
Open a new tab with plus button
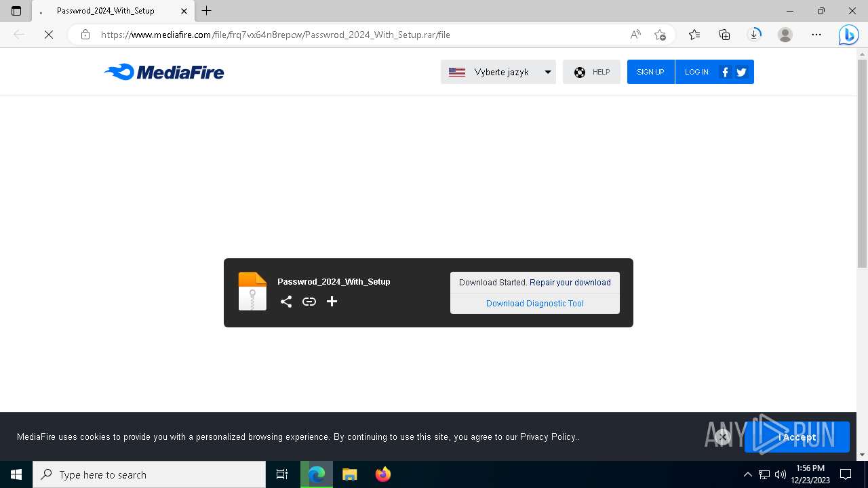[x=207, y=11]
